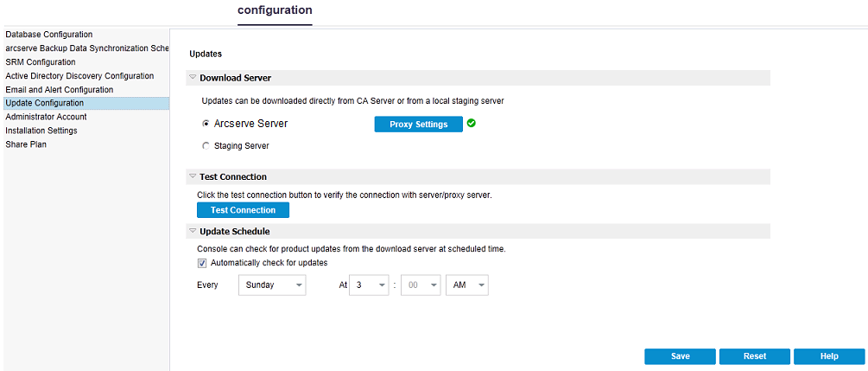Open Database Configuration in the sidebar
Image resolution: width=868 pixels, height=371 pixels.
click(x=49, y=35)
